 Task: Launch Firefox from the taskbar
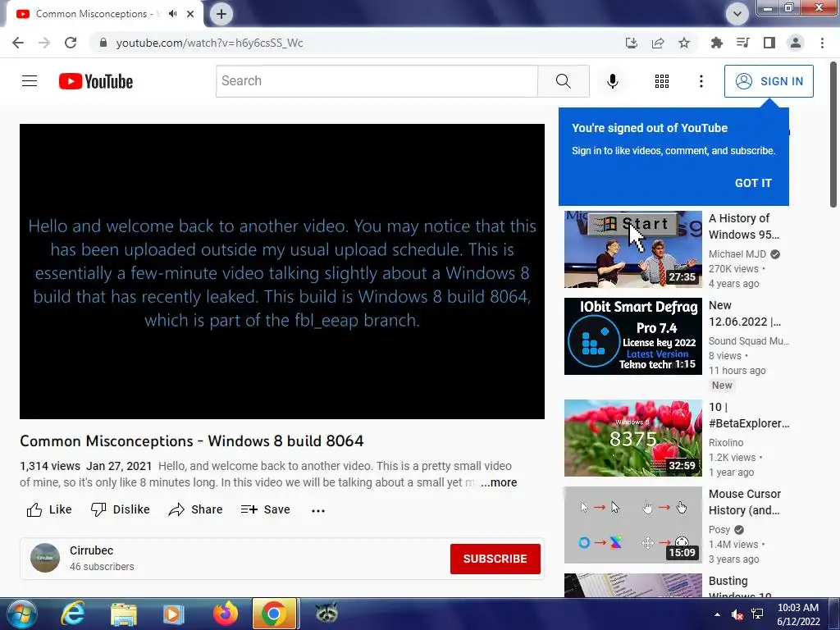pos(225,614)
